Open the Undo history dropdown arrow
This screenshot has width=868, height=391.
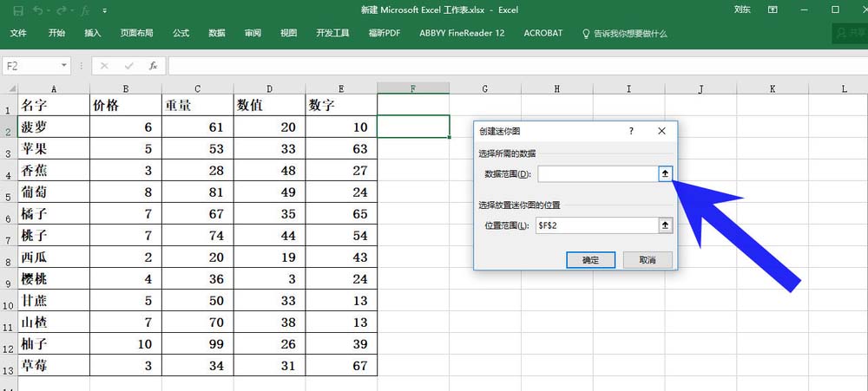[48, 10]
